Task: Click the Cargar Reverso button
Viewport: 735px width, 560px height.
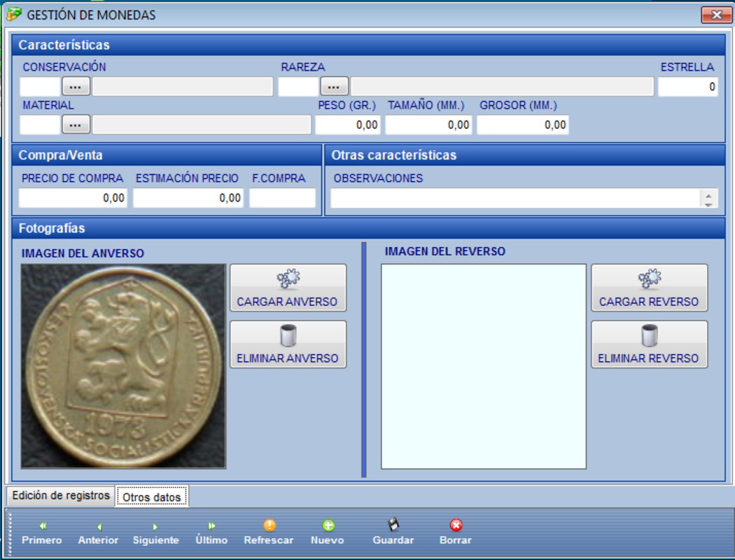Action: pos(649,288)
